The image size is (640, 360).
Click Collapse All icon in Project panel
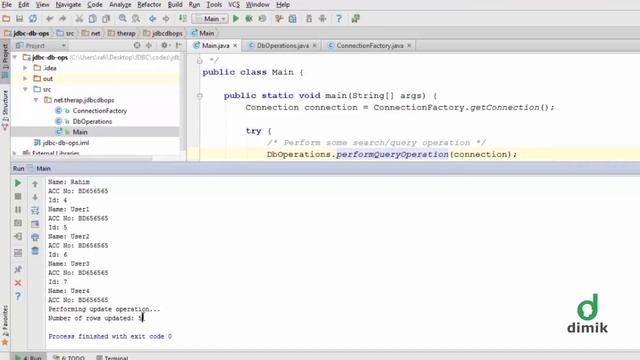[149, 45]
